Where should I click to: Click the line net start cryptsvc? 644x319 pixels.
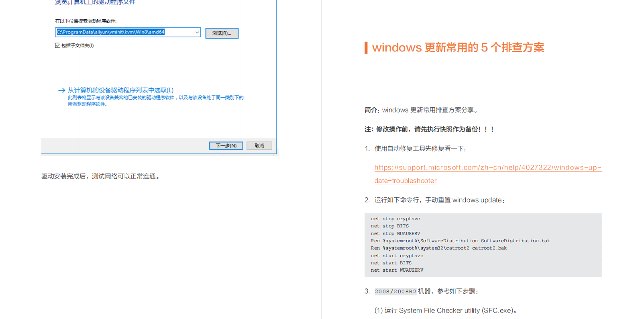[397, 256]
